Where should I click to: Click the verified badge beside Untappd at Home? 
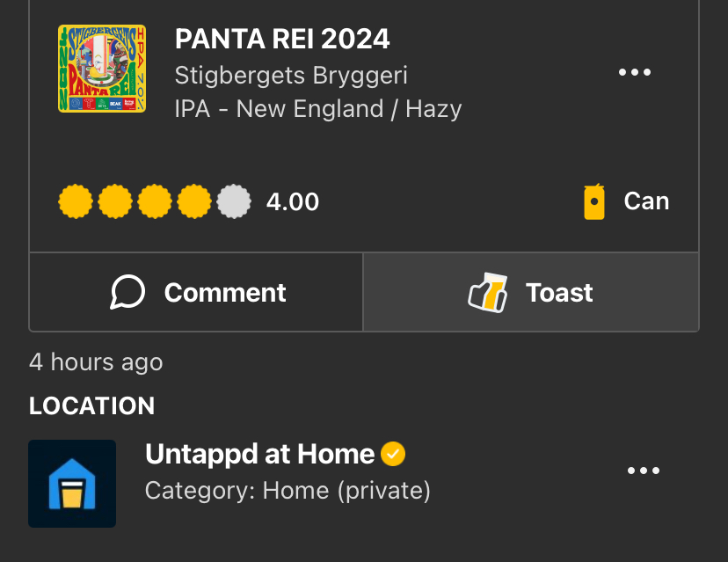pyautogui.click(x=393, y=455)
